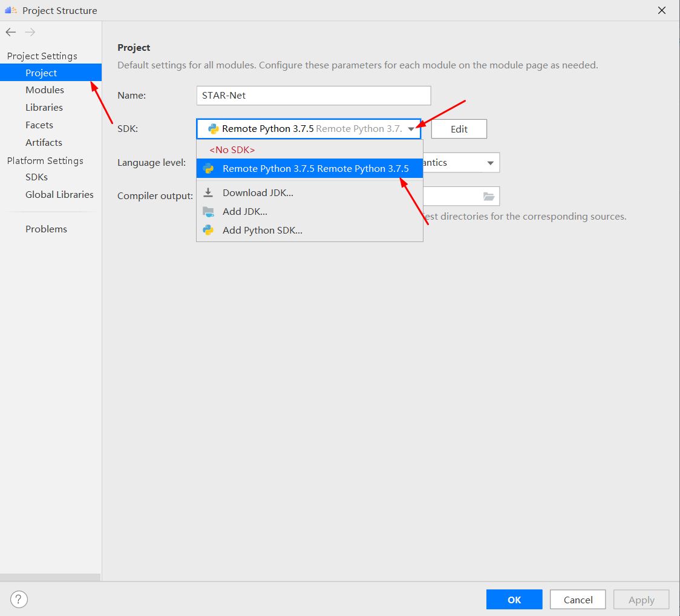Click the compiler output folder browse icon
The height and width of the screenshot is (616, 680).
point(489,196)
